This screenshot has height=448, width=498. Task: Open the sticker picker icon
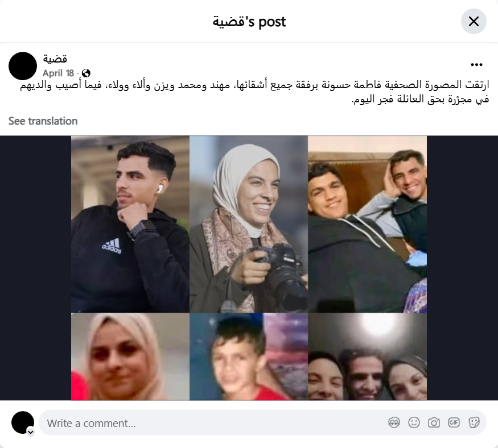pos(474,422)
